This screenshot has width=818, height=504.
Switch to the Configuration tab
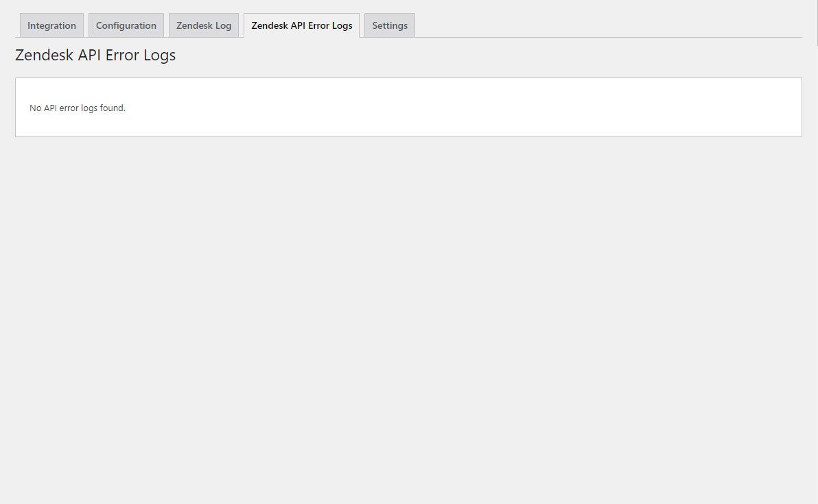(x=126, y=25)
